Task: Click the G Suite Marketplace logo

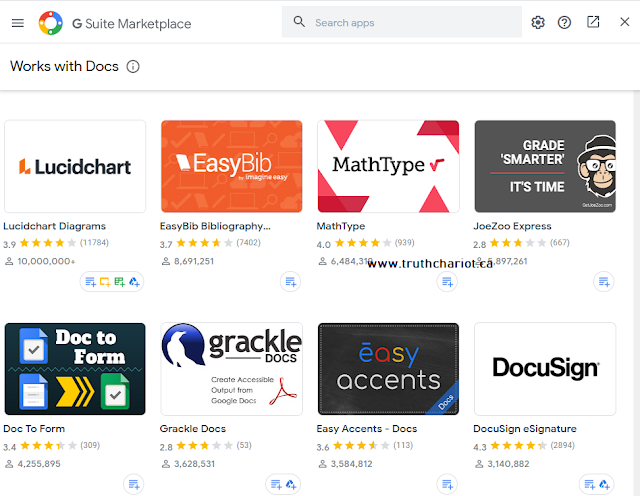Action: tap(51, 23)
